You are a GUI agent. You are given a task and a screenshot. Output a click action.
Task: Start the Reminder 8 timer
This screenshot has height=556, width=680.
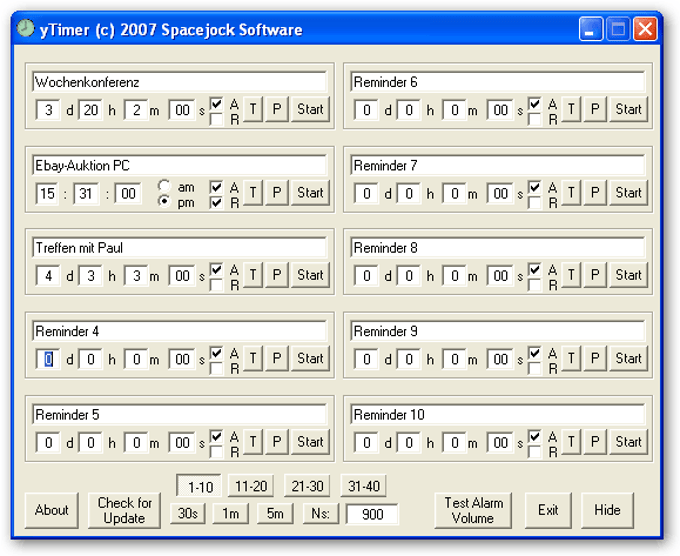tap(628, 275)
